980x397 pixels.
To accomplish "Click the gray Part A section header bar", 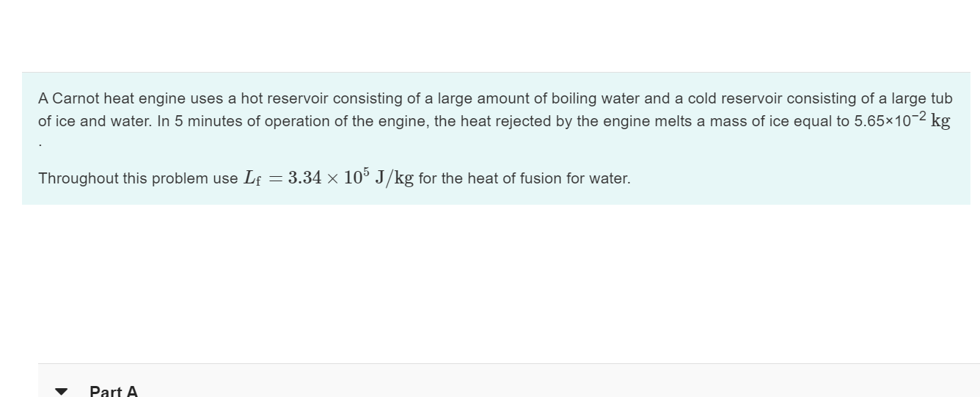I will click(x=509, y=381).
